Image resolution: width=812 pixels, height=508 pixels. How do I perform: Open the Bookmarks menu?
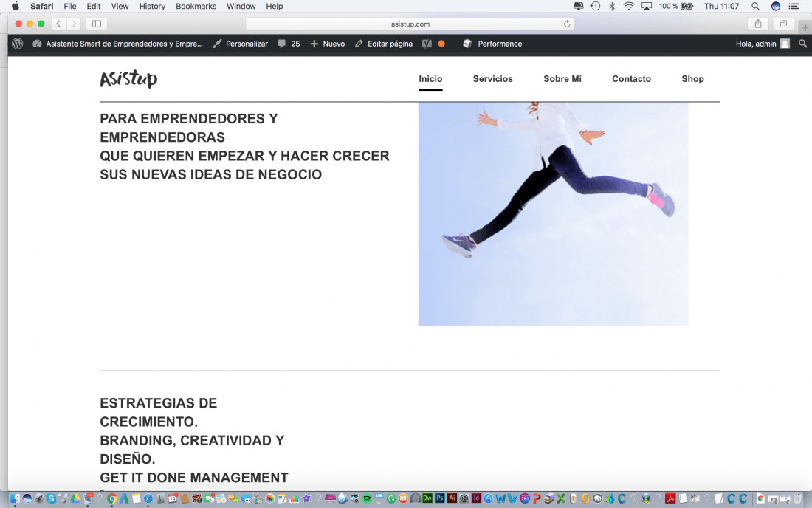coord(196,6)
